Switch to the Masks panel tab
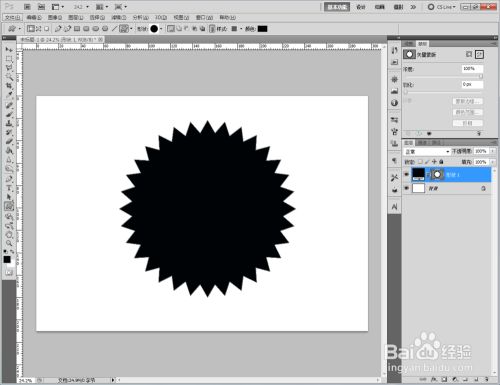Screen dimensions: 500x385 (x=423, y=44)
